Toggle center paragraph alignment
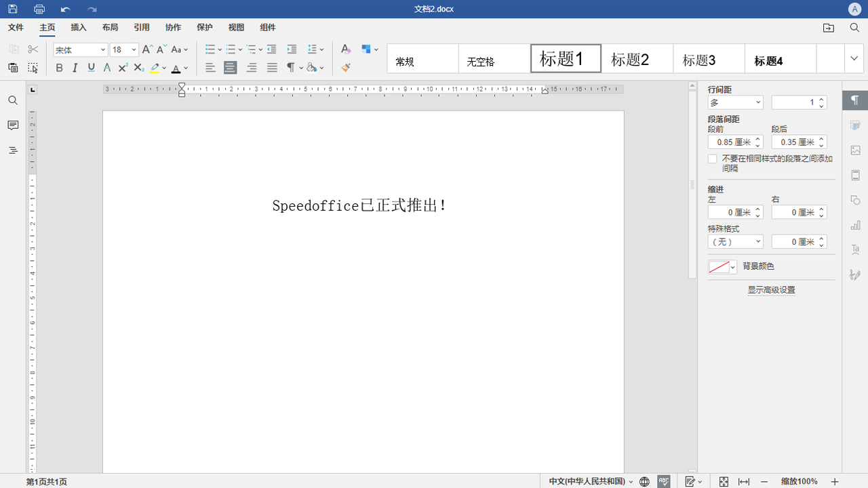This screenshot has height=488, width=868. coord(230,68)
